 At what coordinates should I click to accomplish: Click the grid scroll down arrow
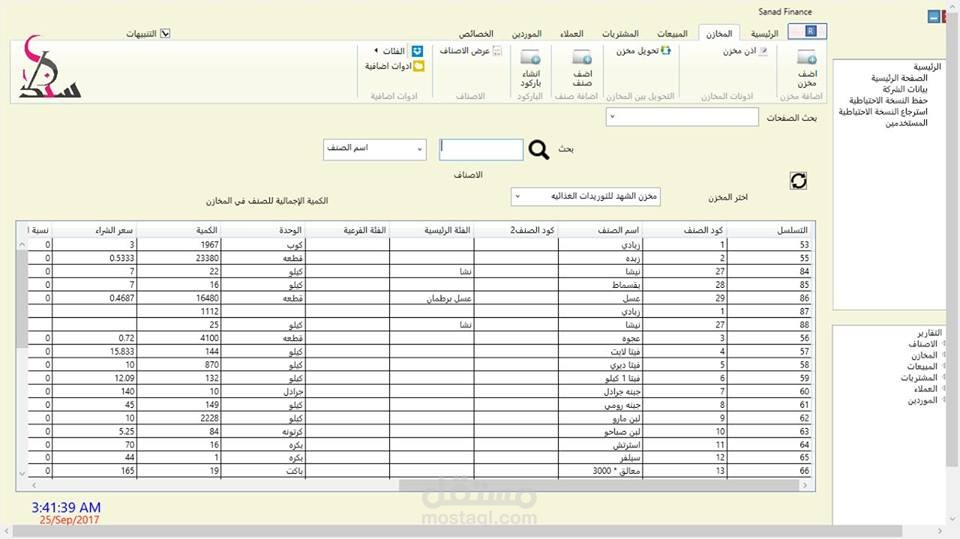(x=21, y=473)
